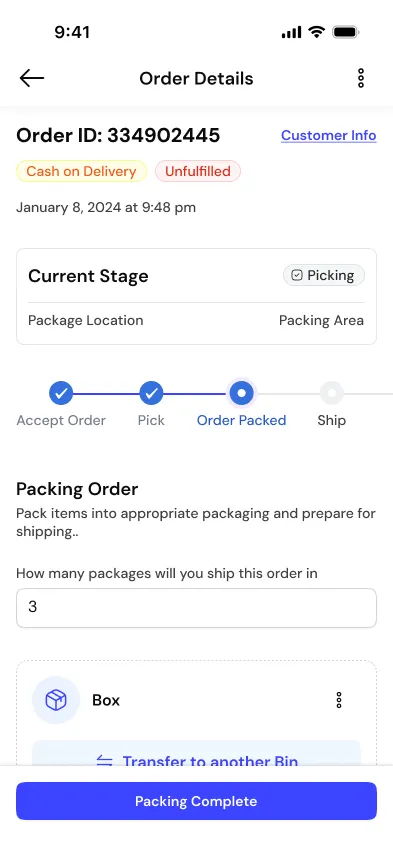Open the header three-dot options menu

pyautogui.click(x=360, y=78)
